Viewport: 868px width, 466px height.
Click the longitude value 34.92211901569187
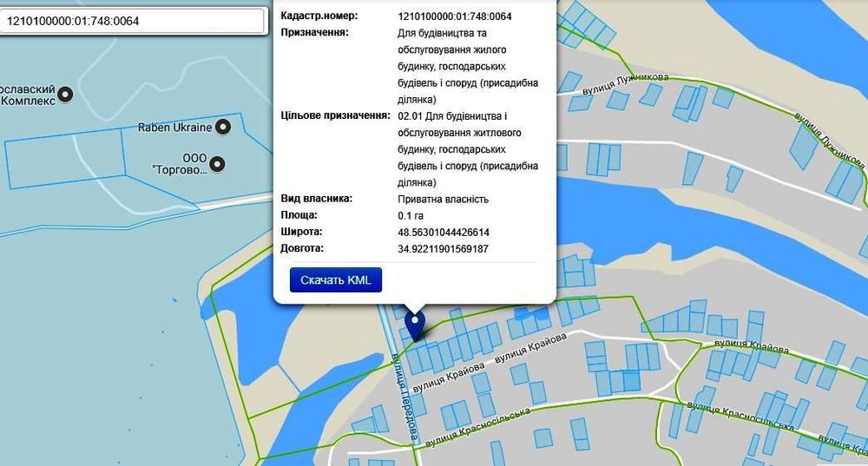(443, 249)
